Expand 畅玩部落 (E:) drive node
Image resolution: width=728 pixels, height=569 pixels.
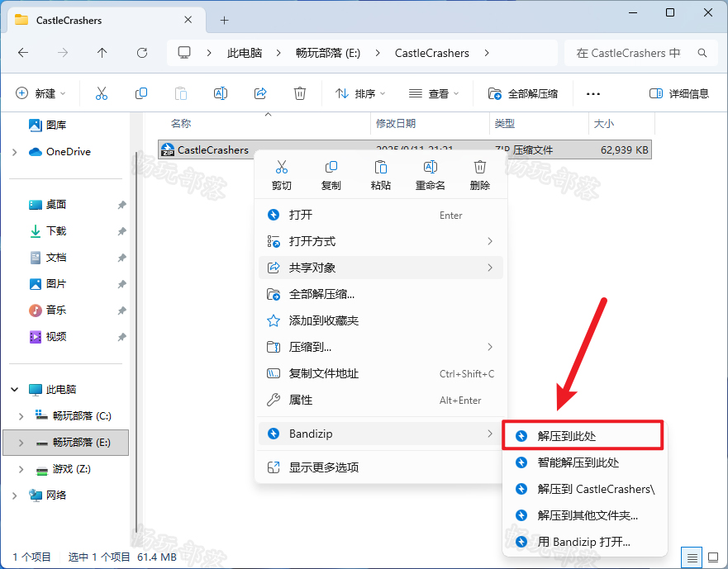point(21,443)
